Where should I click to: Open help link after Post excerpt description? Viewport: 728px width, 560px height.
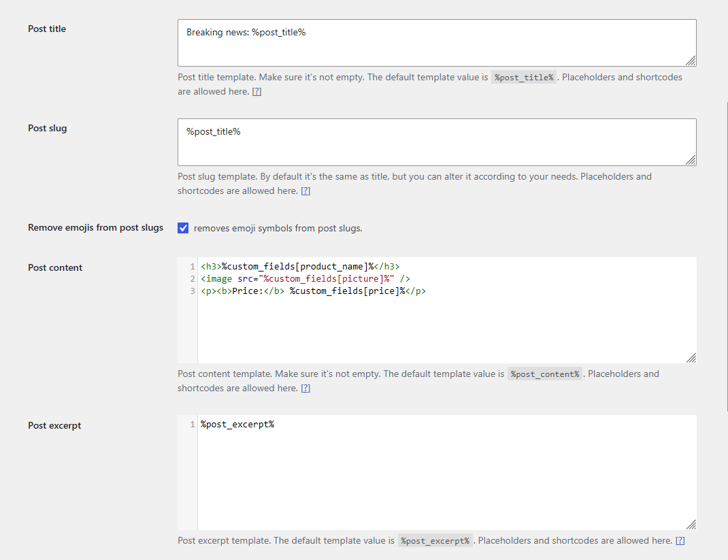coord(680,540)
